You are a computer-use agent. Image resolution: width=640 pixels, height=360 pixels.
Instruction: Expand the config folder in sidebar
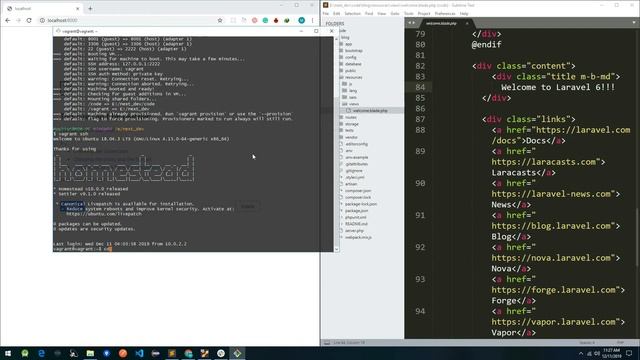tap(350, 58)
